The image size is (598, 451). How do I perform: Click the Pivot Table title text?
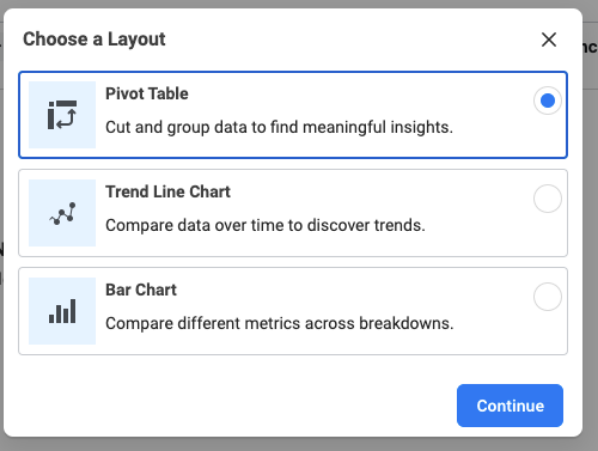pyautogui.click(x=147, y=94)
